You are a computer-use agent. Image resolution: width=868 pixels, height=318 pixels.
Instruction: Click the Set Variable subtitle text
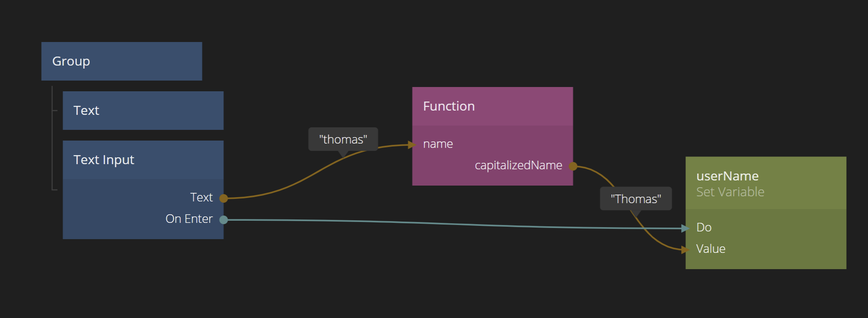point(730,192)
